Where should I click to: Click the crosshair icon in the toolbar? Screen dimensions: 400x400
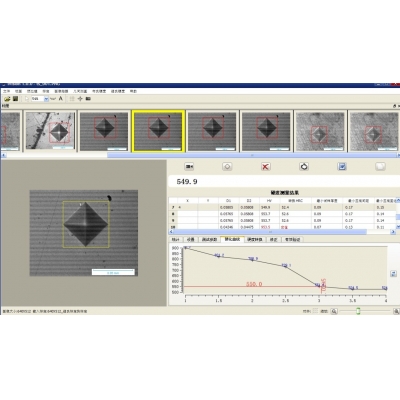(x=80, y=99)
